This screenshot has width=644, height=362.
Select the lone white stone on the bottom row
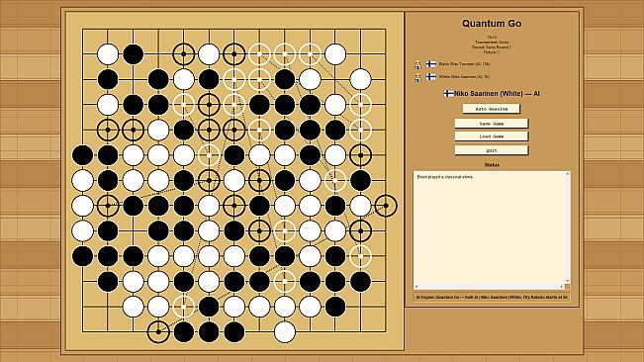(285, 331)
